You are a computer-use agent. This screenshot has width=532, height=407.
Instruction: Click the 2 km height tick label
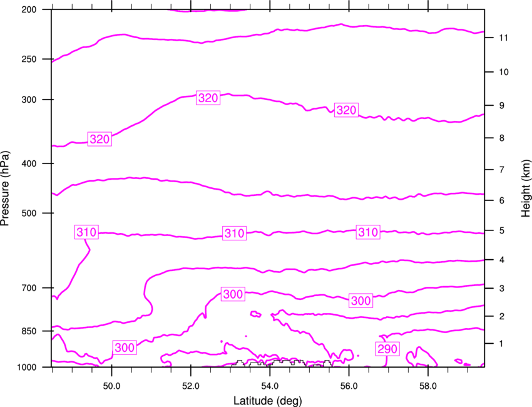click(x=502, y=316)
